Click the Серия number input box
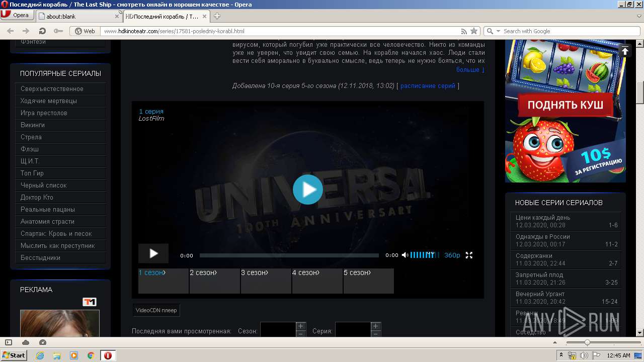 353,330
